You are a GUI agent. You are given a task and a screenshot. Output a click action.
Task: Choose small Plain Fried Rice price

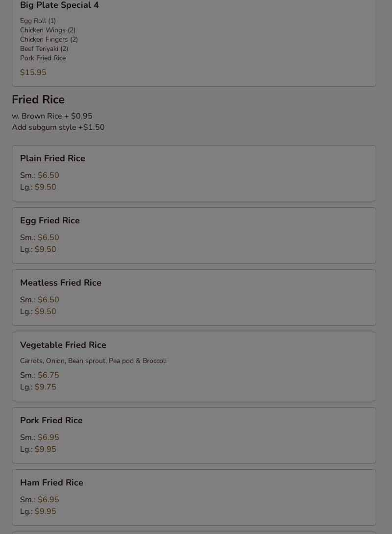(x=48, y=175)
